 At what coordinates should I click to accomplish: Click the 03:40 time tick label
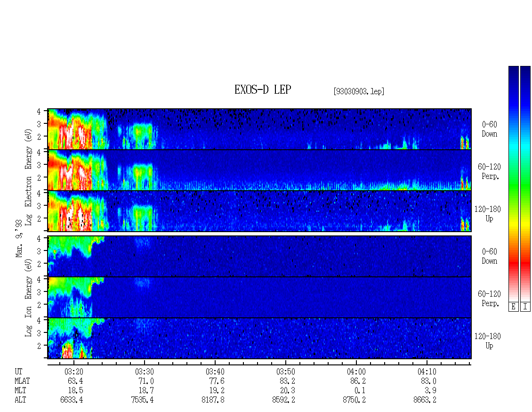[x=215, y=372]
